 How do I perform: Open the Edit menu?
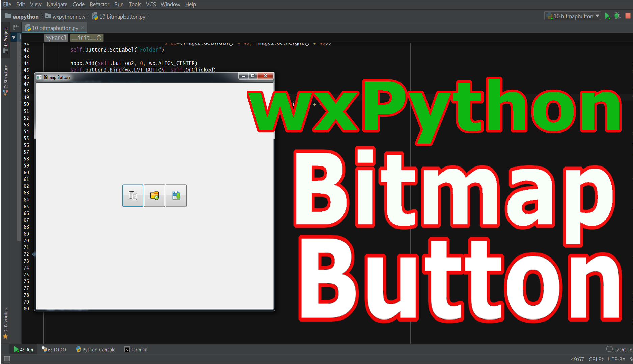21,4
